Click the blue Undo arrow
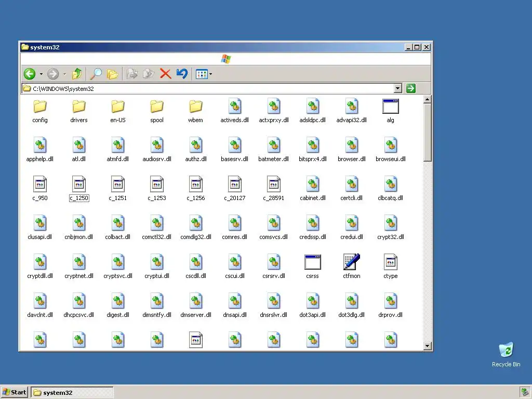This screenshot has width=532, height=399. (x=182, y=74)
